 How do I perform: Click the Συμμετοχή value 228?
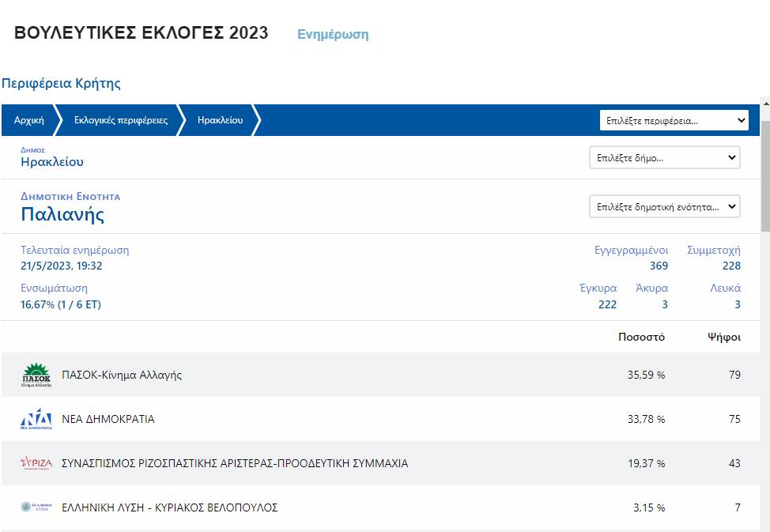coord(731,266)
